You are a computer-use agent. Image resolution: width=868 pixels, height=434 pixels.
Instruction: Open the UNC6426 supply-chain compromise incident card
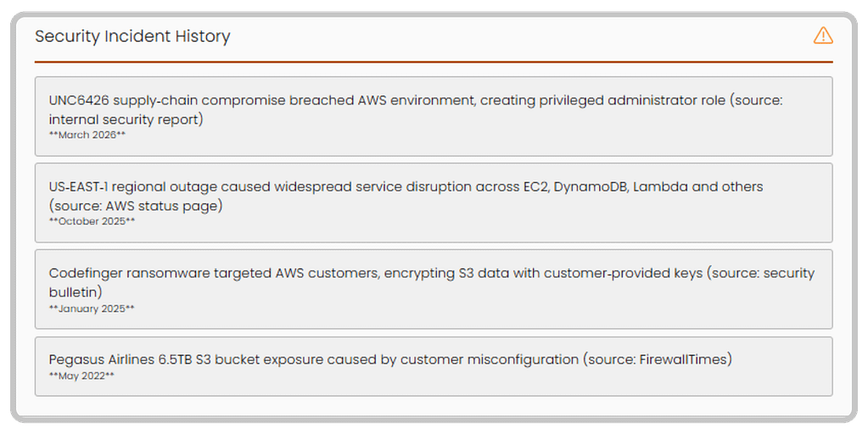433,116
